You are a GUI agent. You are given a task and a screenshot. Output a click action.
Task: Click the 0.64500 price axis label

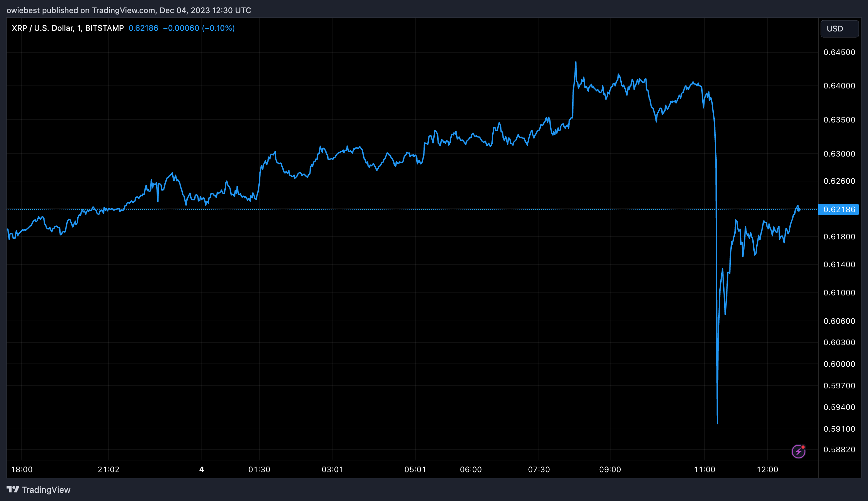tap(839, 52)
